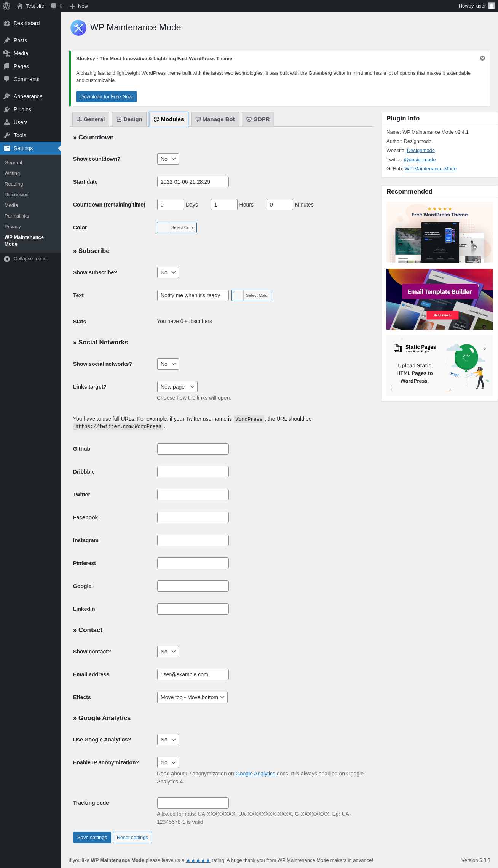Click the Save settings button
The image size is (498, 868).
click(92, 838)
